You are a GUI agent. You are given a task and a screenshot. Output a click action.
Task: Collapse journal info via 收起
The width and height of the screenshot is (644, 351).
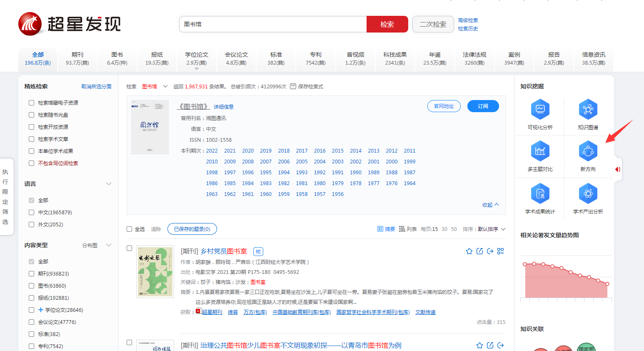click(490, 205)
